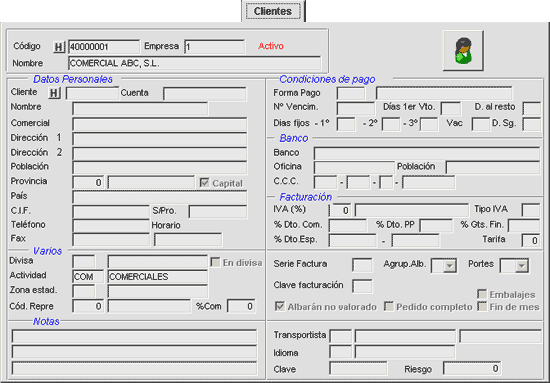The image size is (550, 383).
Task: Click the S/Pro. input field
Action: point(218,212)
